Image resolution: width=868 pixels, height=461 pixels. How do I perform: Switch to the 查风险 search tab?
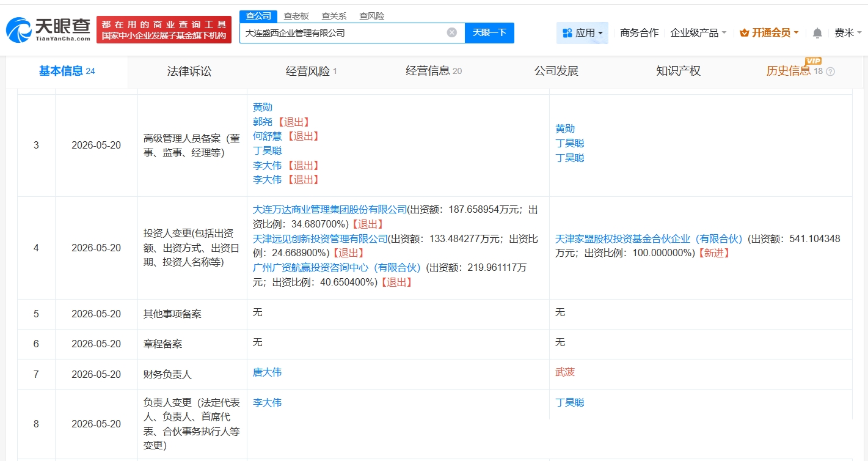click(371, 16)
